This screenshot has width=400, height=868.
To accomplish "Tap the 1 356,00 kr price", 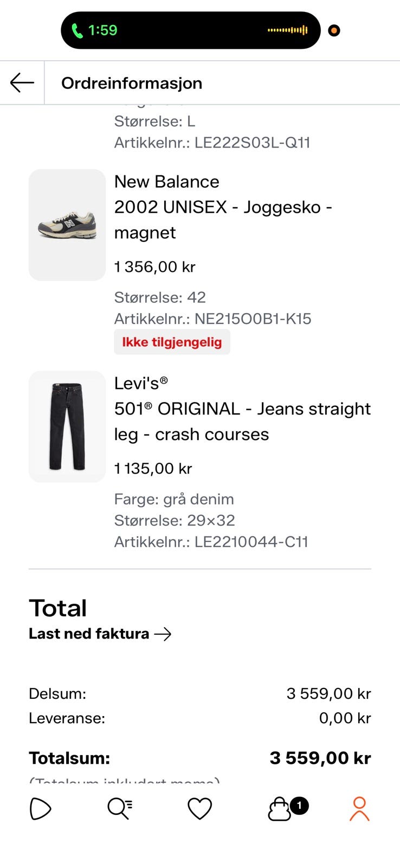I will 154,267.
